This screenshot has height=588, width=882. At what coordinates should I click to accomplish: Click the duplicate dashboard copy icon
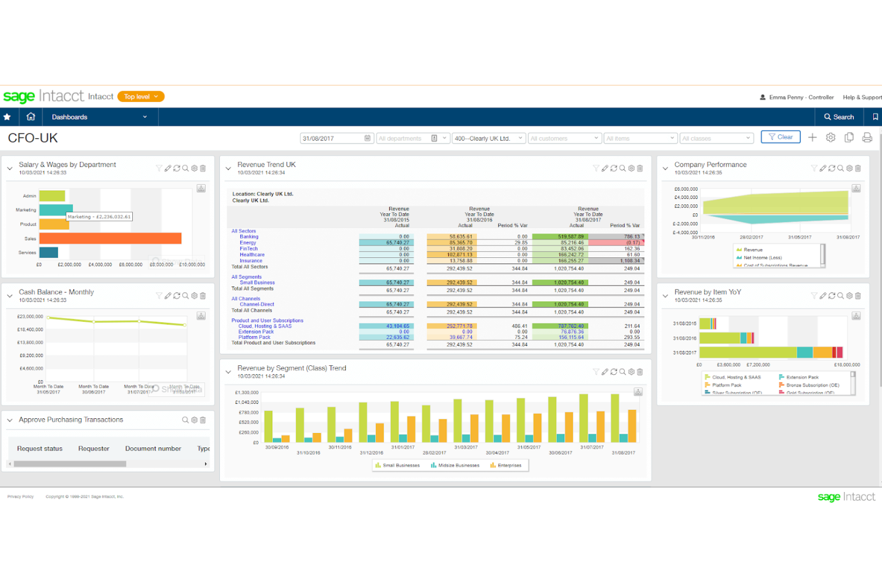pos(849,138)
